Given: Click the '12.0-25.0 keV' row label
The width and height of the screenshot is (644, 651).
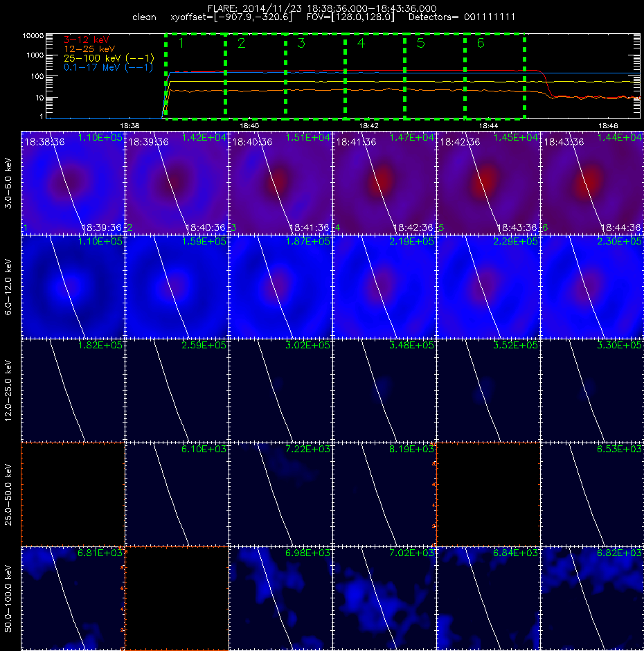Looking at the screenshot, I should (8, 391).
